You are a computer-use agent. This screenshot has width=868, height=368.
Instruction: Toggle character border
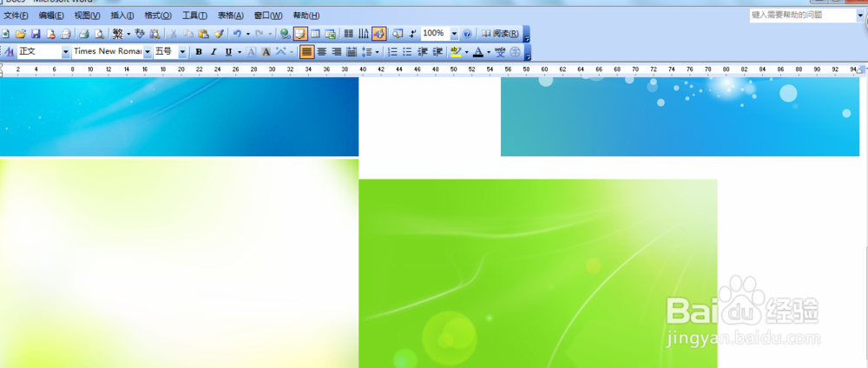(251, 52)
